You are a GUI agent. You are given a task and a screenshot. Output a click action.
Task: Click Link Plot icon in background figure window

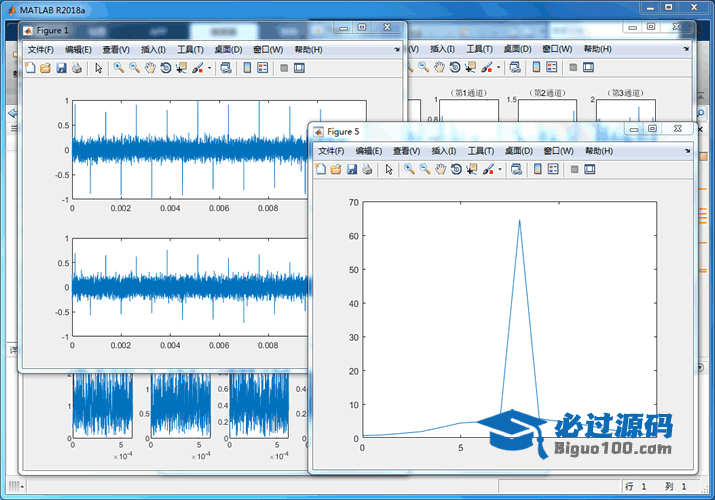515,67
